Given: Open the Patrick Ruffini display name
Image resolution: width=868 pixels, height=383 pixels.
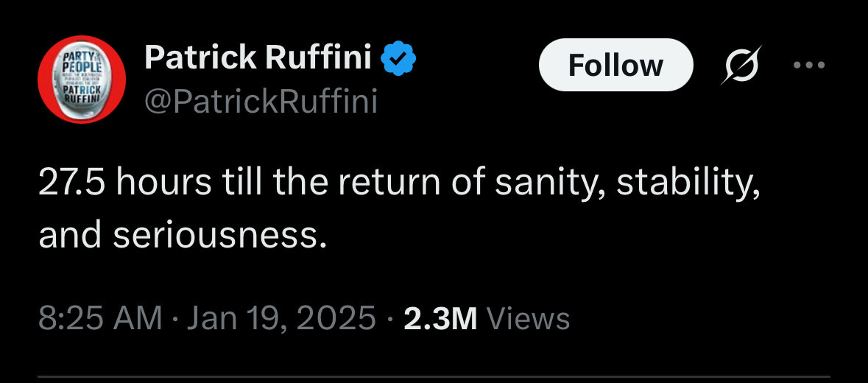Looking at the screenshot, I should point(258,57).
